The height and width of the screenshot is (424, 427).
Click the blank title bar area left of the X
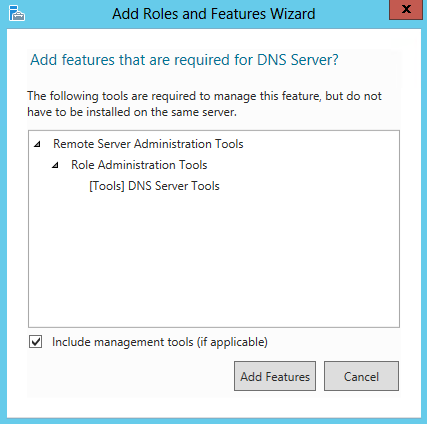352,14
